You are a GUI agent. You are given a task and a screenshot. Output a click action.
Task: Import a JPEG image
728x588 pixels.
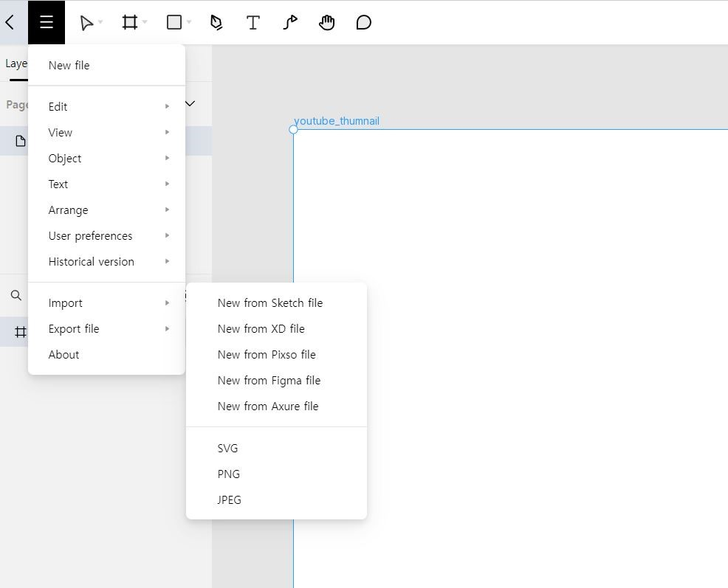(x=276, y=500)
